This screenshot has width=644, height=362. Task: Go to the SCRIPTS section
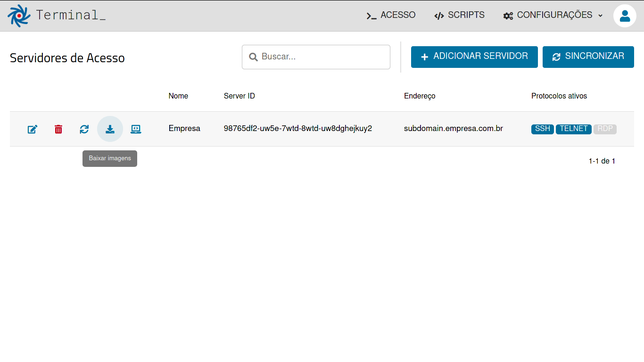[460, 15]
